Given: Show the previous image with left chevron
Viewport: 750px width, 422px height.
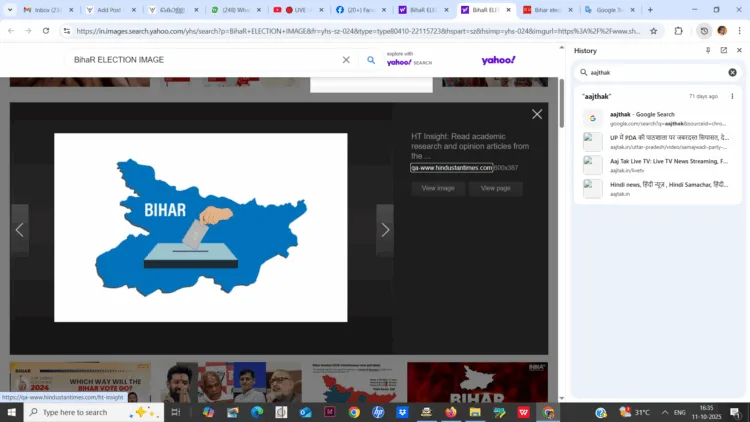Looking at the screenshot, I should (x=19, y=230).
